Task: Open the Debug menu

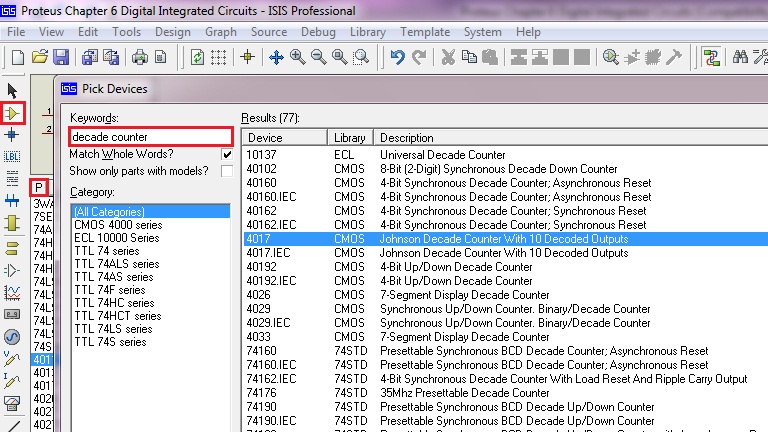Action: tap(318, 32)
